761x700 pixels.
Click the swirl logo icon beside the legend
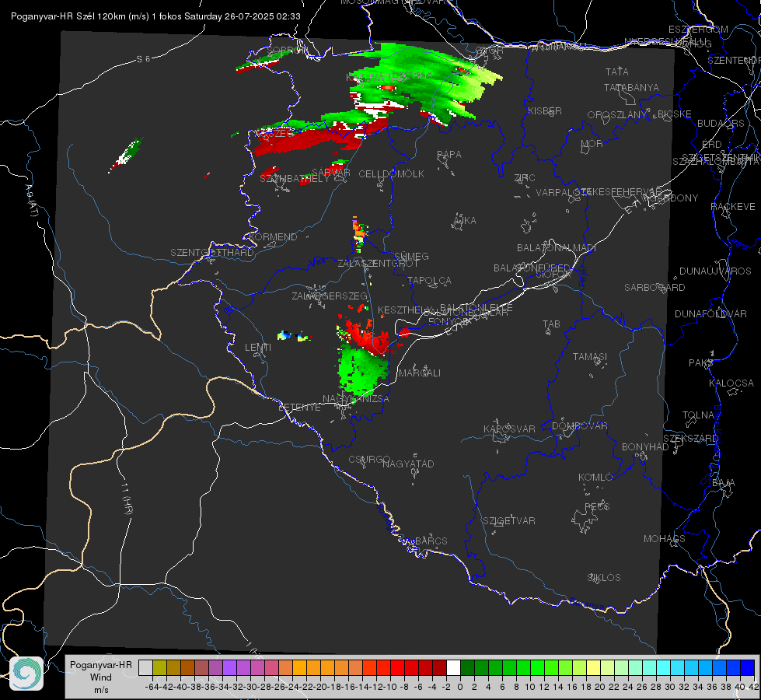click(26, 674)
